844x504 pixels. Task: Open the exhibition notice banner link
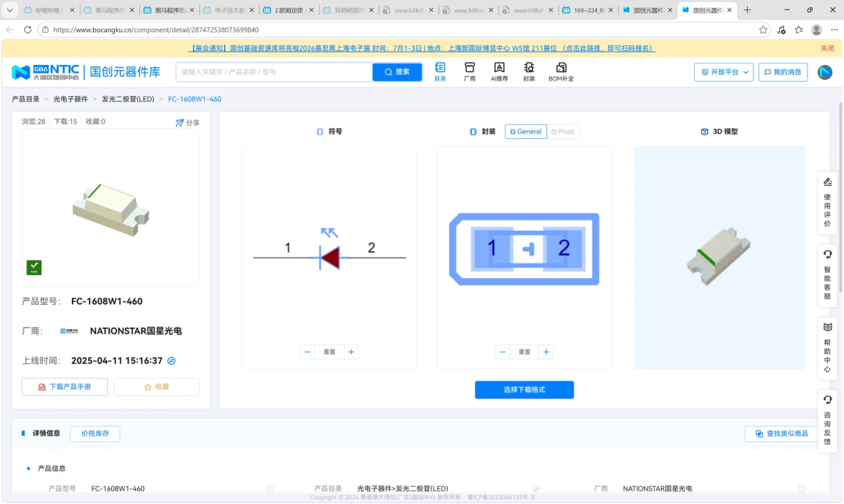[x=421, y=48]
